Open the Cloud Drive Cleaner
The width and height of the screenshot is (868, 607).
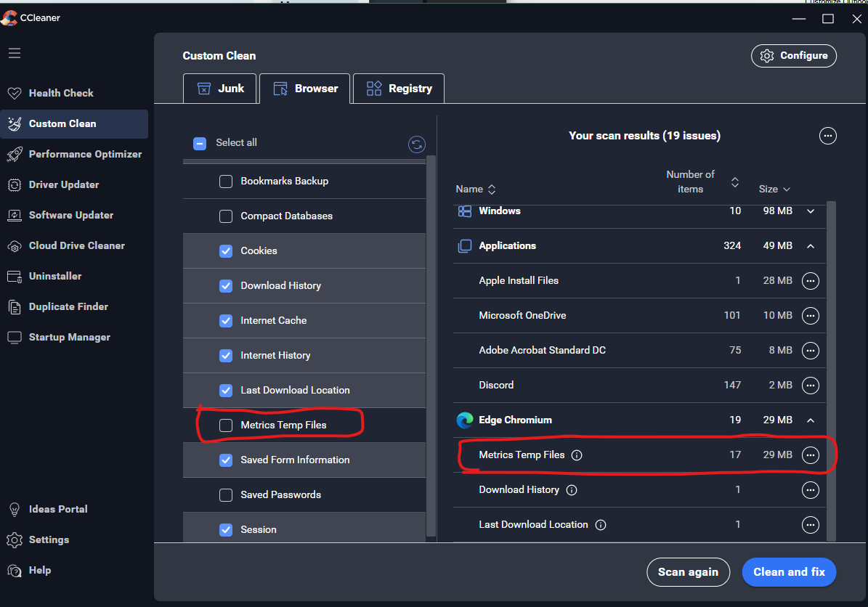click(76, 245)
